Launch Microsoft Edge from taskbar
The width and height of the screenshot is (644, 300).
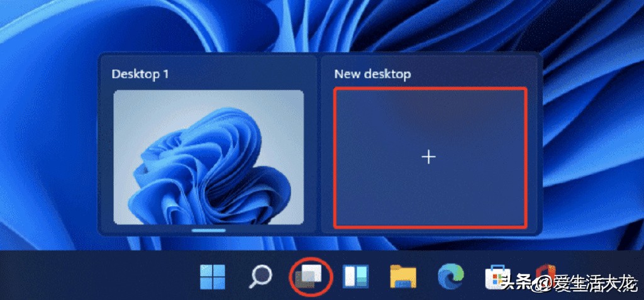(x=450, y=277)
